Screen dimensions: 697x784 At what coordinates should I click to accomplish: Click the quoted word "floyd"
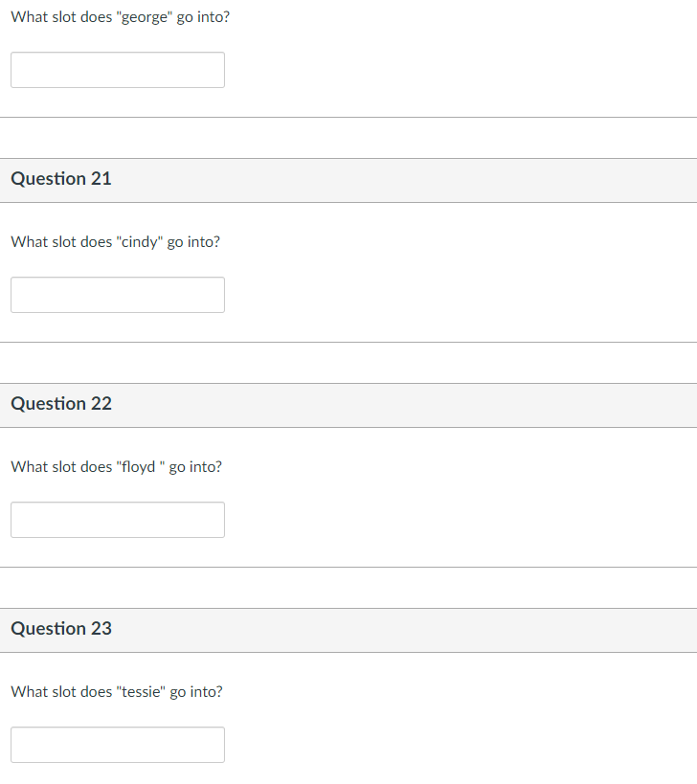[x=139, y=467]
